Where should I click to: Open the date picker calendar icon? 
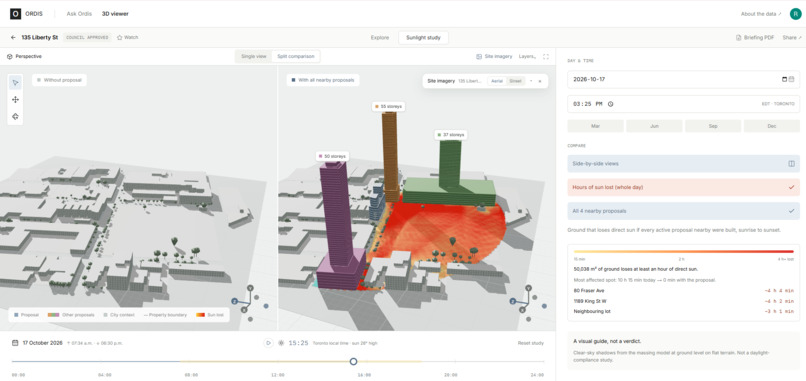785,79
